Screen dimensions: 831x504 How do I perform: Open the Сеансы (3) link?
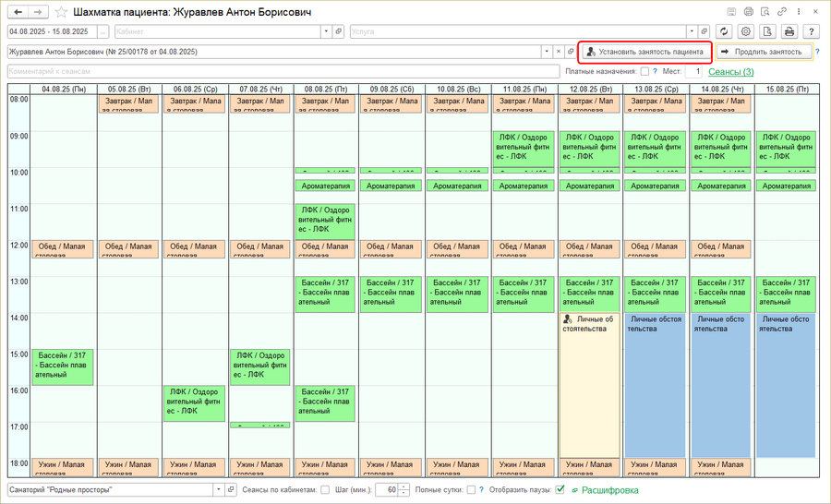point(731,72)
